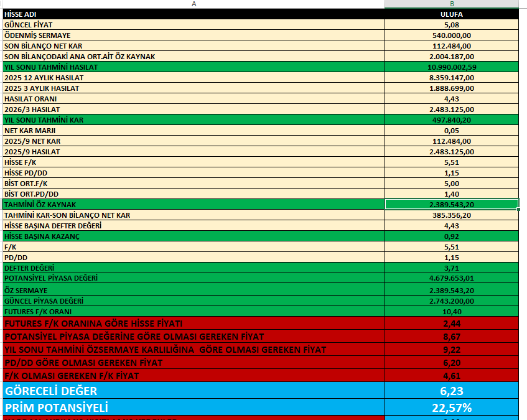Image resolution: width=527 pixels, height=420 pixels.
Task: Click the NET KAR MARJI label cell
Action: (194, 131)
